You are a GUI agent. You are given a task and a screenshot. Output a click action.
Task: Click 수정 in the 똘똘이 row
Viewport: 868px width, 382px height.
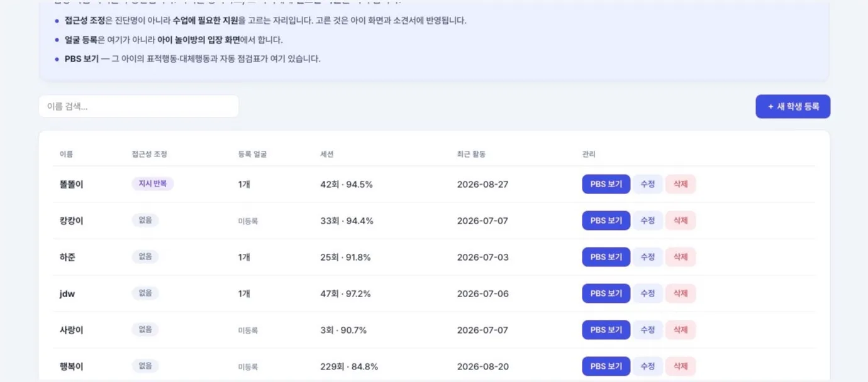(x=647, y=184)
